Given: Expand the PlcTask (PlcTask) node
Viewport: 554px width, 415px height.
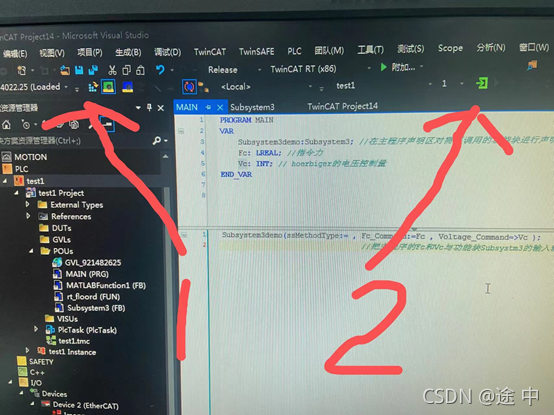Looking at the screenshot, I should point(36,329).
